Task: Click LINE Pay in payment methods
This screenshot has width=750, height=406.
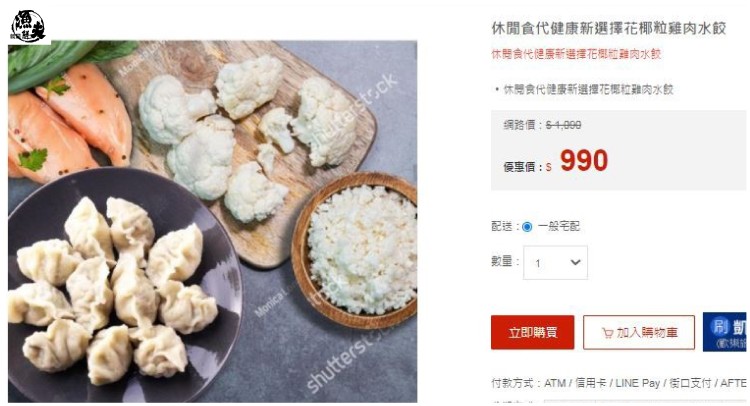Action: point(637,383)
